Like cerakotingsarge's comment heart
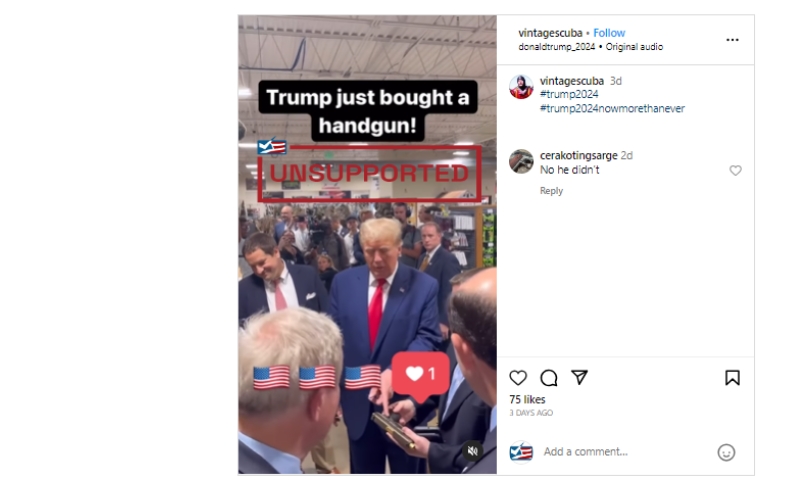This screenshot has width=800, height=480. point(735,170)
